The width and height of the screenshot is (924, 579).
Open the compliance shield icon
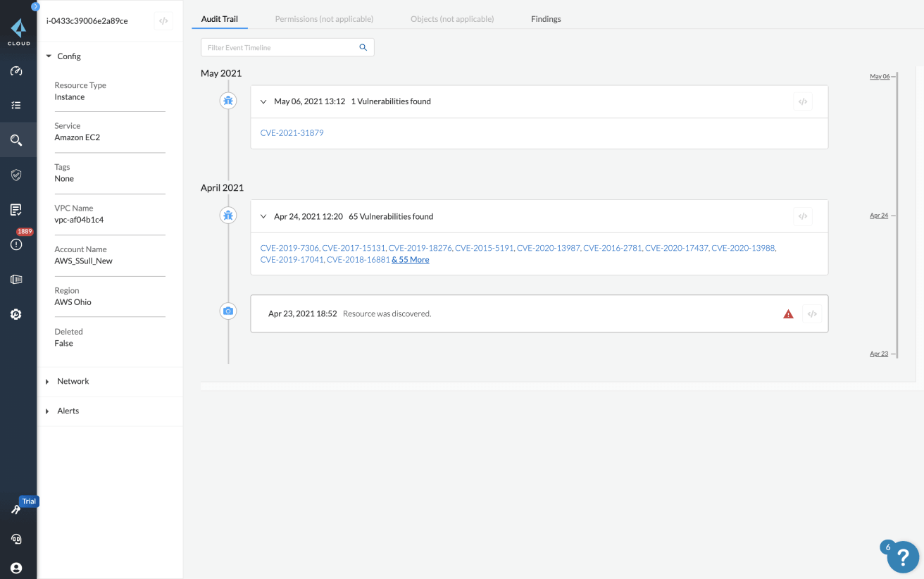18,175
